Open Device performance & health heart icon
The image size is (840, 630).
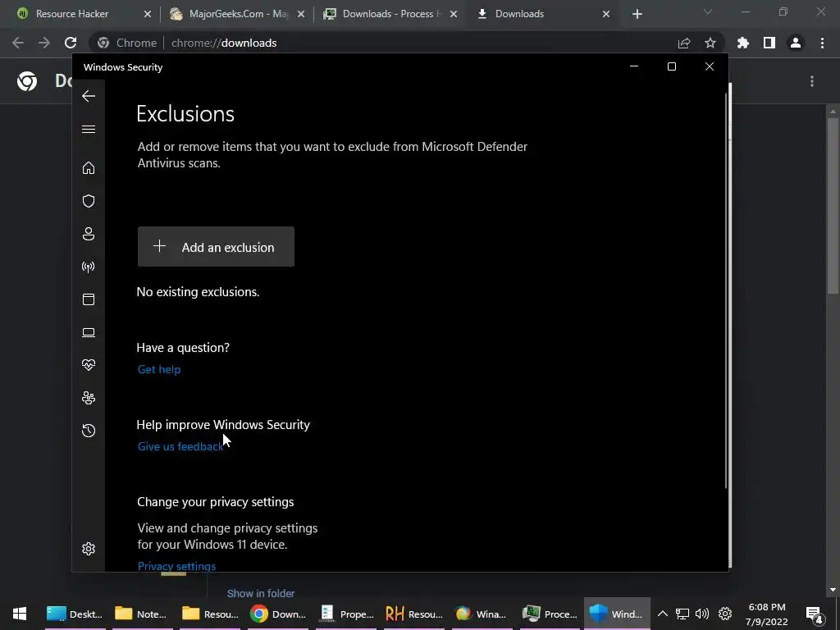[x=89, y=365]
